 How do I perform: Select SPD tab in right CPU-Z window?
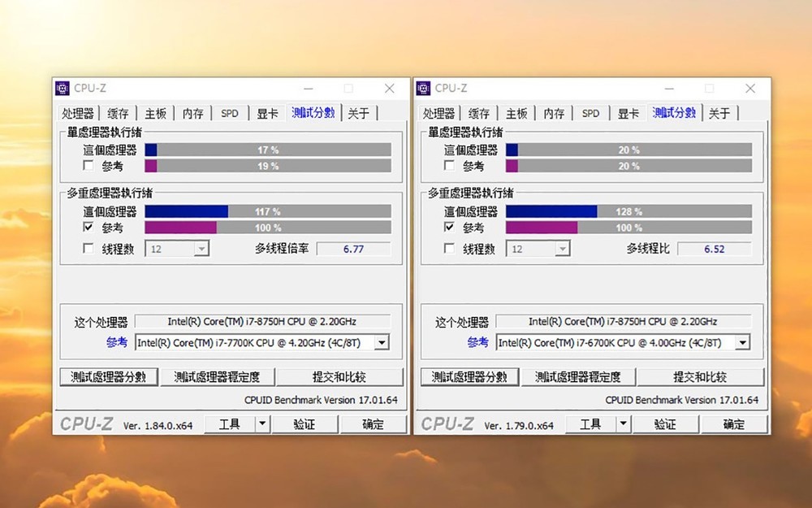click(x=590, y=113)
